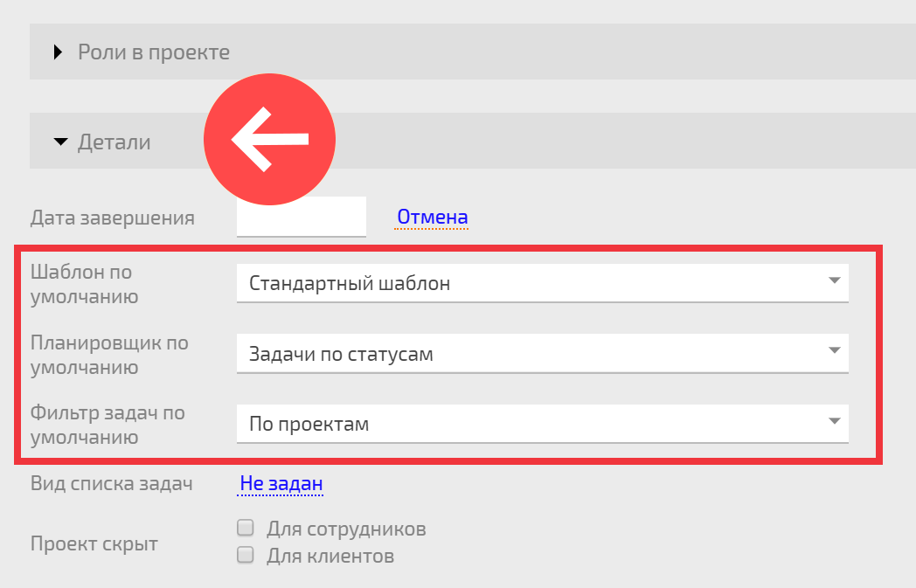Click the Дата завершения input field

point(302,217)
